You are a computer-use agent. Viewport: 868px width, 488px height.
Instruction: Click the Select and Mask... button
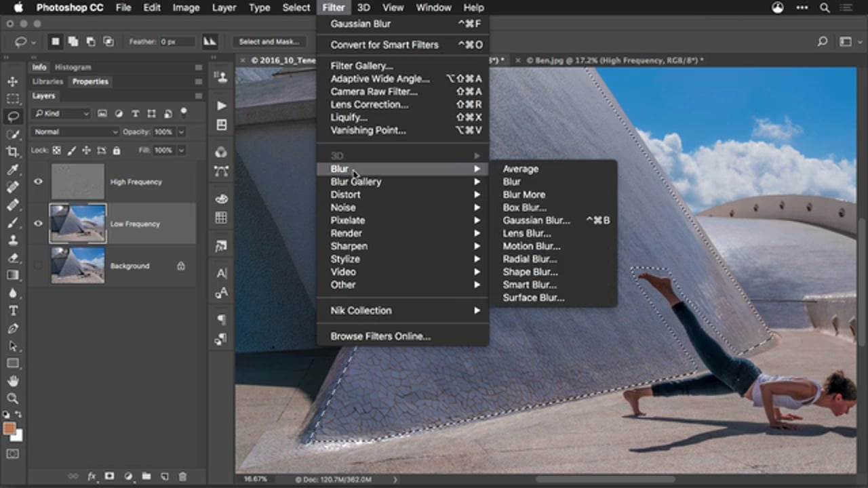point(269,42)
